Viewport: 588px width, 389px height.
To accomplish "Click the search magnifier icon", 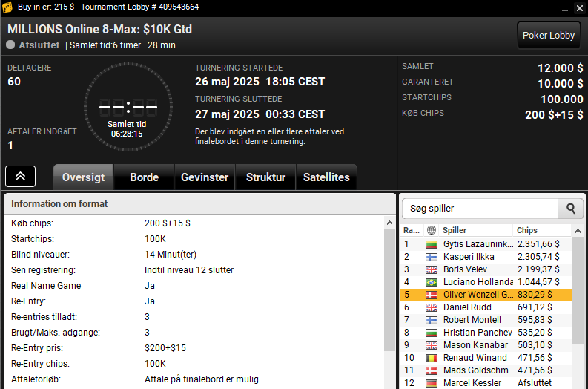I will (x=570, y=209).
